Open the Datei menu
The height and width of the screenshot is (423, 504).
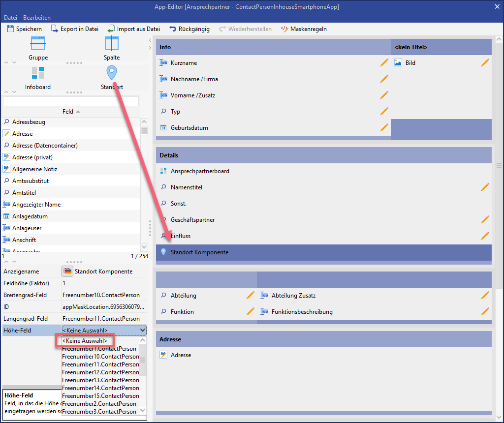[x=10, y=18]
